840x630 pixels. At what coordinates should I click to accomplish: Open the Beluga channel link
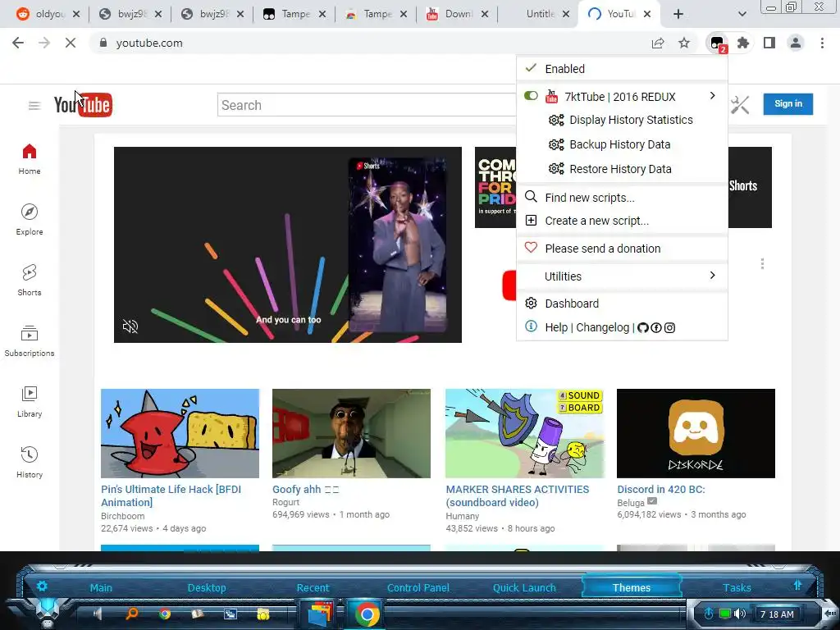[x=631, y=503]
